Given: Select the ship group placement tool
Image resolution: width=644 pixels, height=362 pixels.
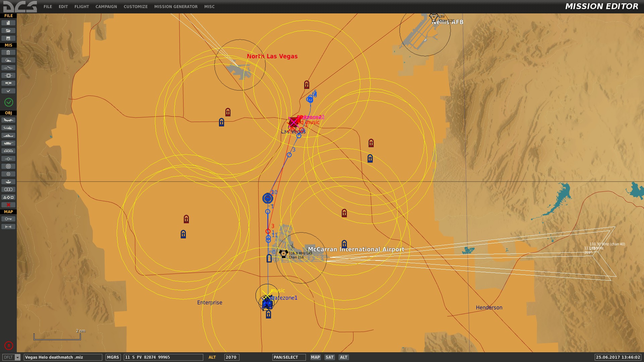Looking at the screenshot, I should click(x=8, y=135).
